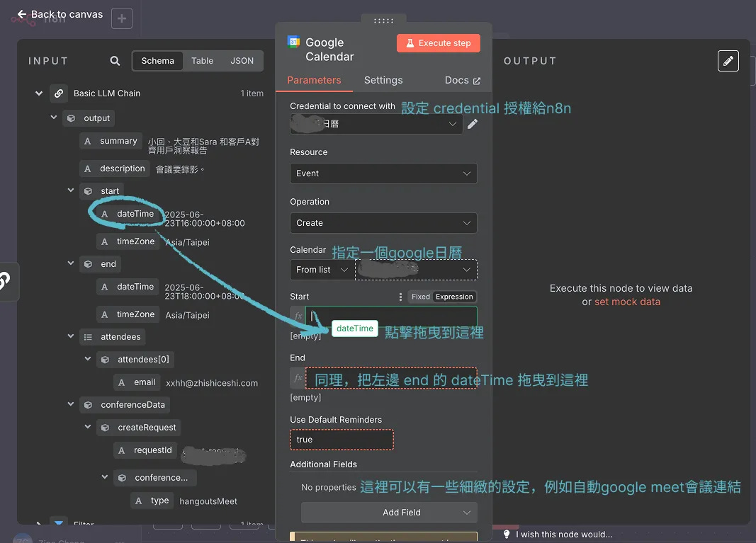Collapse the start tree node
Screen dimensions: 756x543
tap(71, 191)
